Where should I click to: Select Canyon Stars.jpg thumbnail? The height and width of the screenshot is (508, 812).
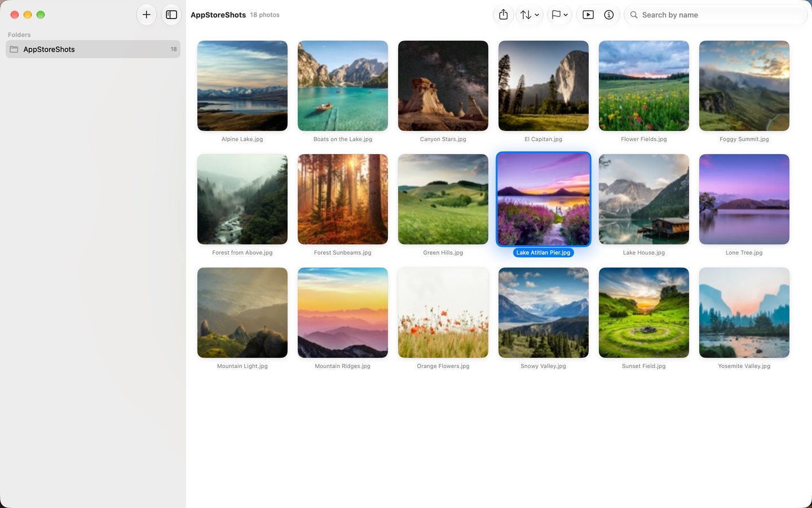coord(443,86)
